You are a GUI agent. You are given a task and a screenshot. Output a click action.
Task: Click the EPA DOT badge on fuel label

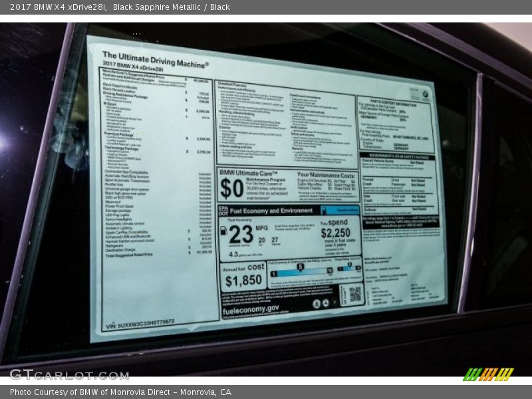pyautogui.click(x=223, y=210)
